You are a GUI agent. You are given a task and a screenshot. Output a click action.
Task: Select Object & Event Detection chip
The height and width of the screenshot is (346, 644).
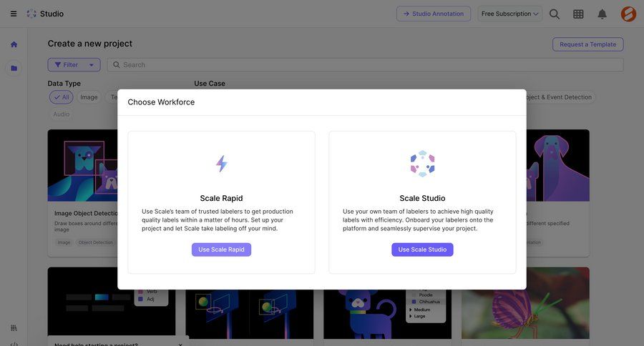click(560, 97)
